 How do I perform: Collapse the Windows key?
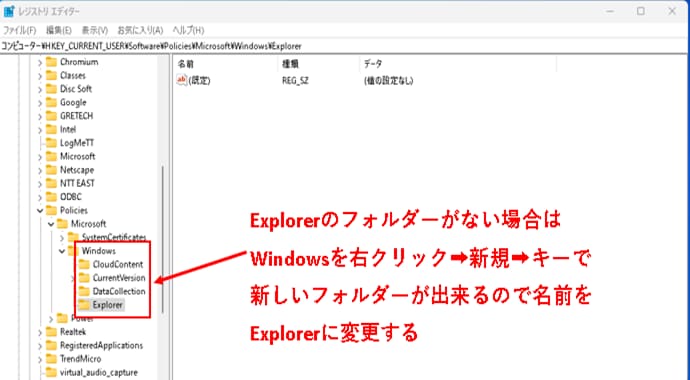click(x=62, y=251)
